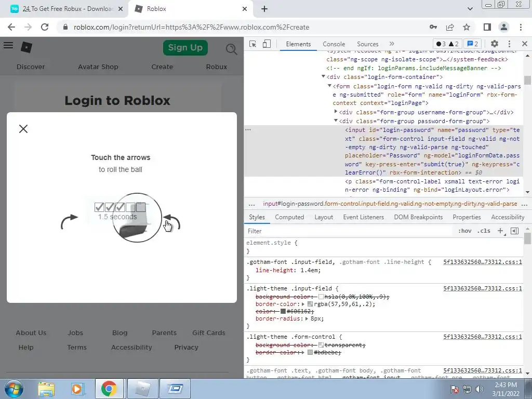Image resolution: width=532 pixels, height=399 pixels.
Task: Open the DOM Breakpoints tab
Action: (x=418, y=217)
